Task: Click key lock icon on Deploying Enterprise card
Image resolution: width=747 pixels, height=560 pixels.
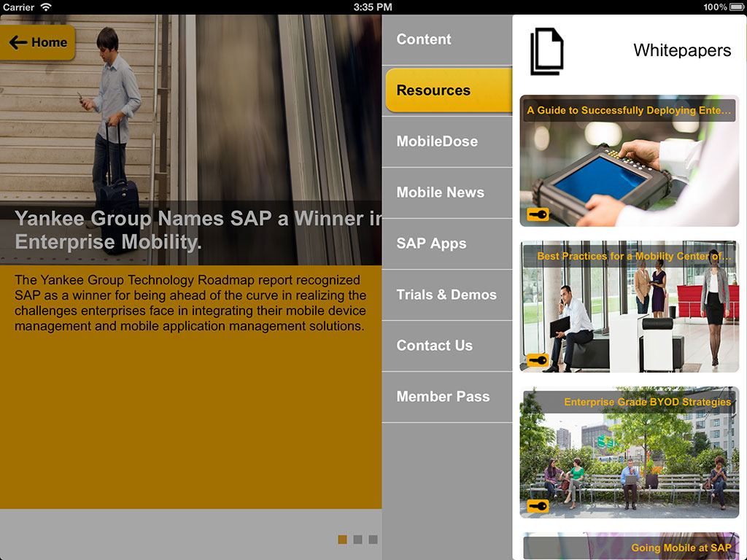Action: [538, 215]
